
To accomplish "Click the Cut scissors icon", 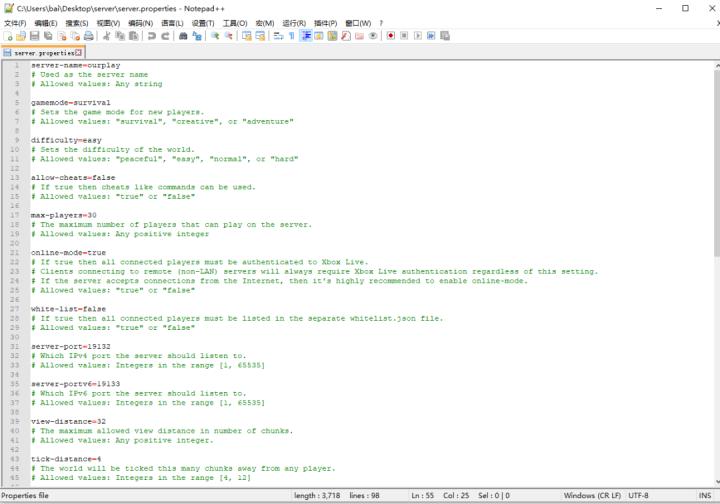I will 107,36.
